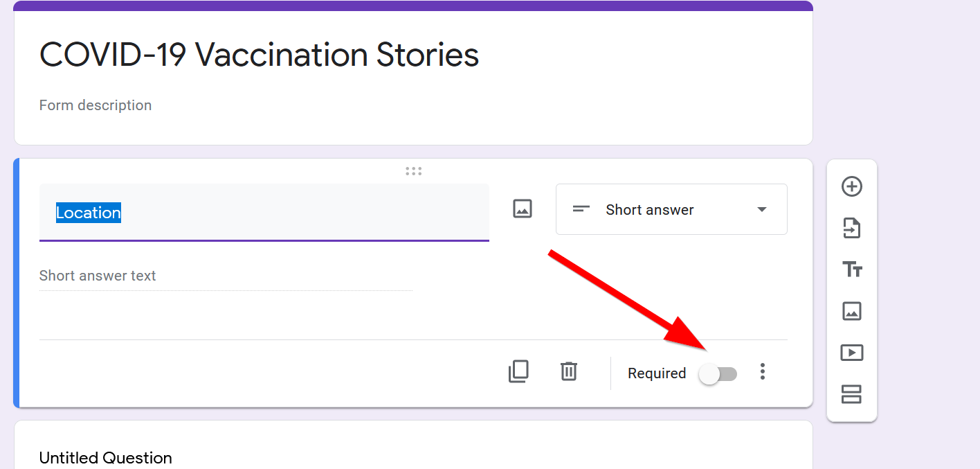Viewport: 980px width, 469px height.
Task: Open the three-dot more options menu
Action: (x=762, y=372)
